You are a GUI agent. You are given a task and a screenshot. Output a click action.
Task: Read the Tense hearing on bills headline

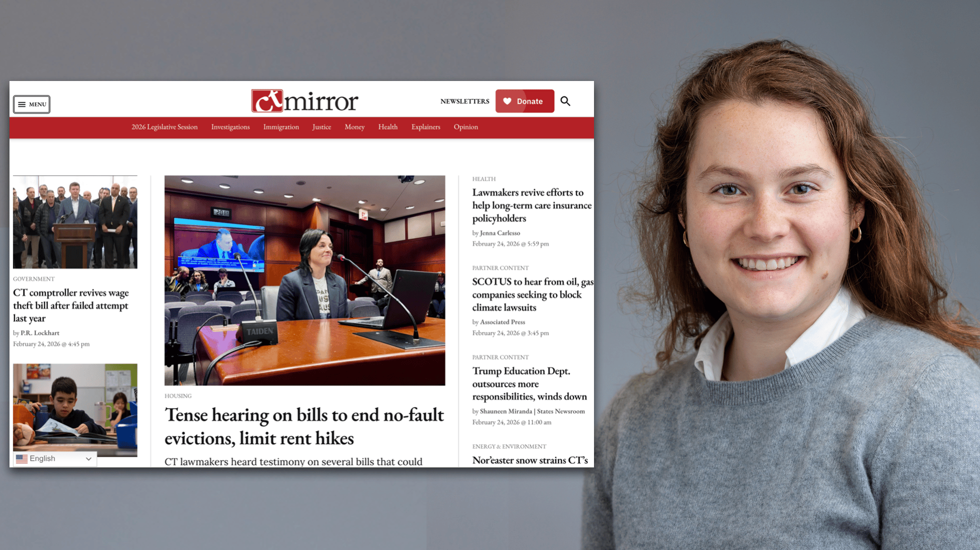[x=304, y=426]
